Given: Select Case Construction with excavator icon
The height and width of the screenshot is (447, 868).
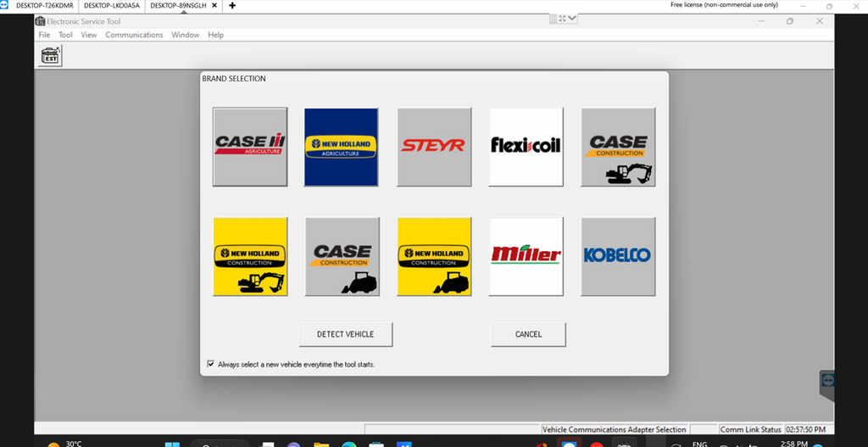Looking at the screenshot, I should coord(618,146).
